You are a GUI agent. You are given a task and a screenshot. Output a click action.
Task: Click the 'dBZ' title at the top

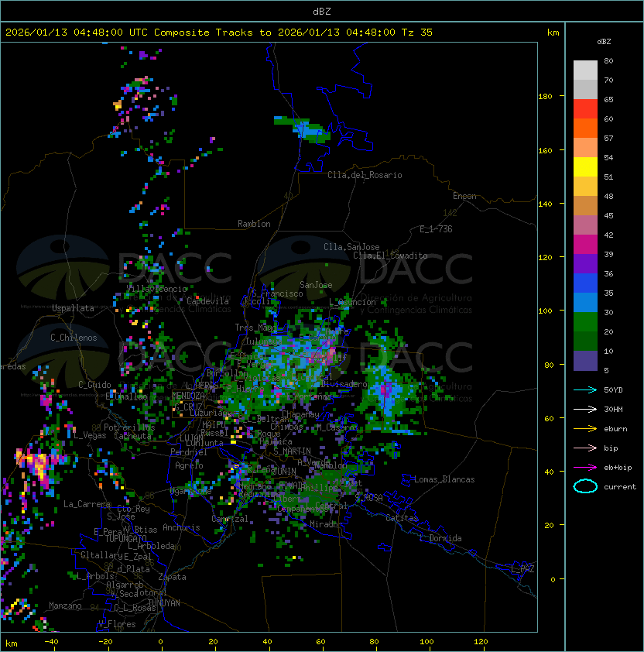click(322, 11)
